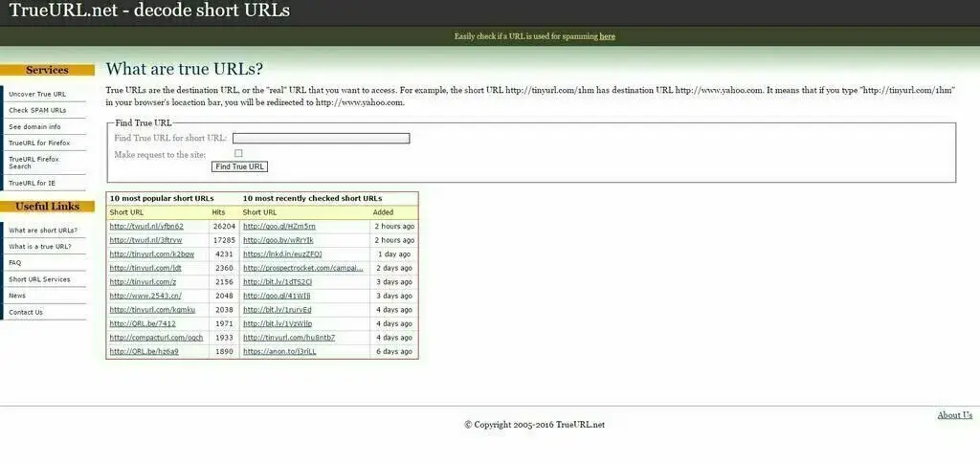This screenshot has height=463, width=980.
Task: Click the Hits column header
Action: click(x=218, y=212)
